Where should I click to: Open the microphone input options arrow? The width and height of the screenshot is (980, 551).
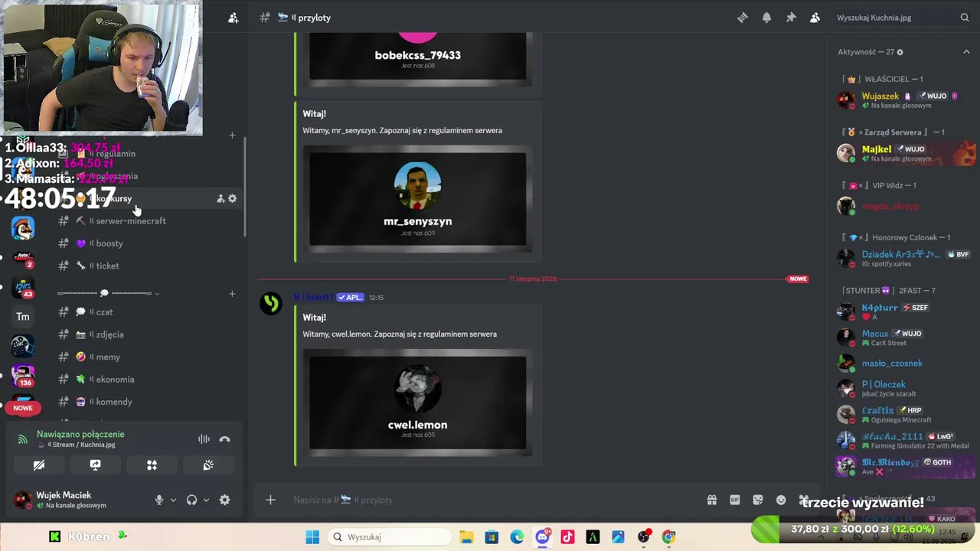(173, 500)
